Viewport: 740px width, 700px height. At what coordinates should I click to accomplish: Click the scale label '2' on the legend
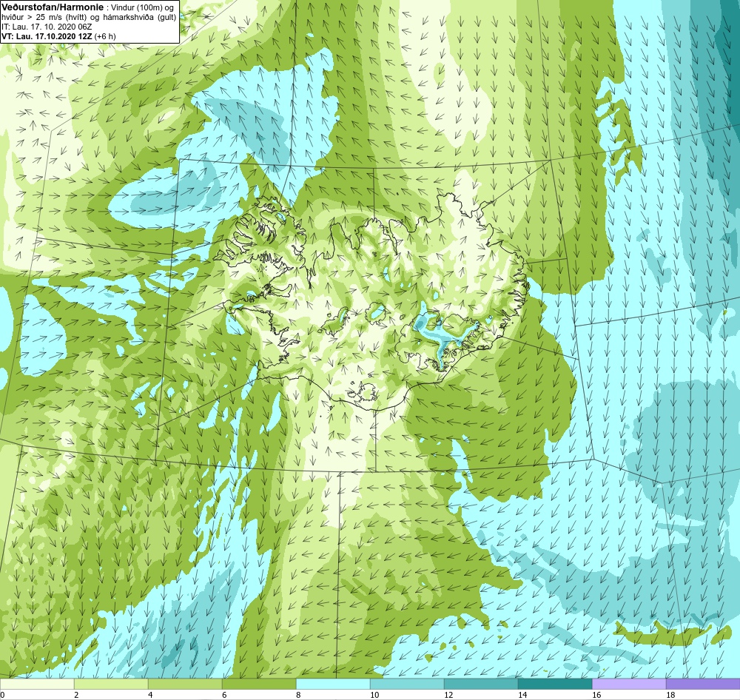(76, 695)
